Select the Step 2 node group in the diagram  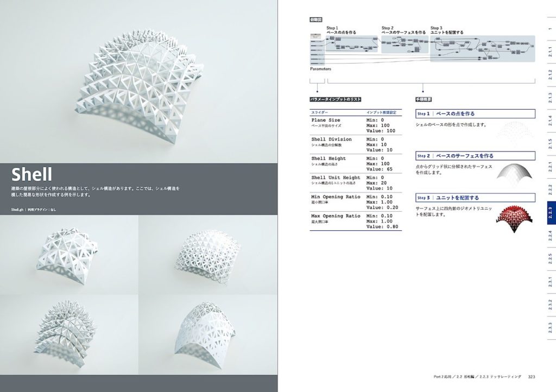(x=405, y=45)
